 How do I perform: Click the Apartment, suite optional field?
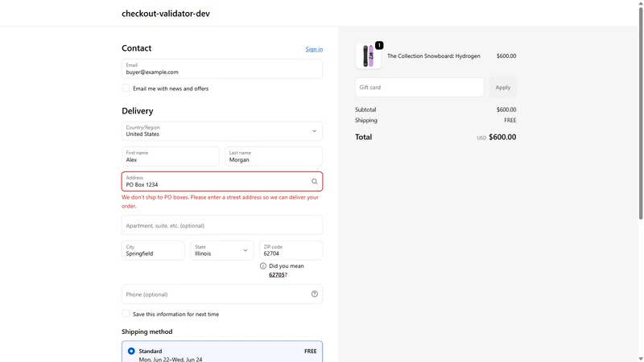(222, 225)
